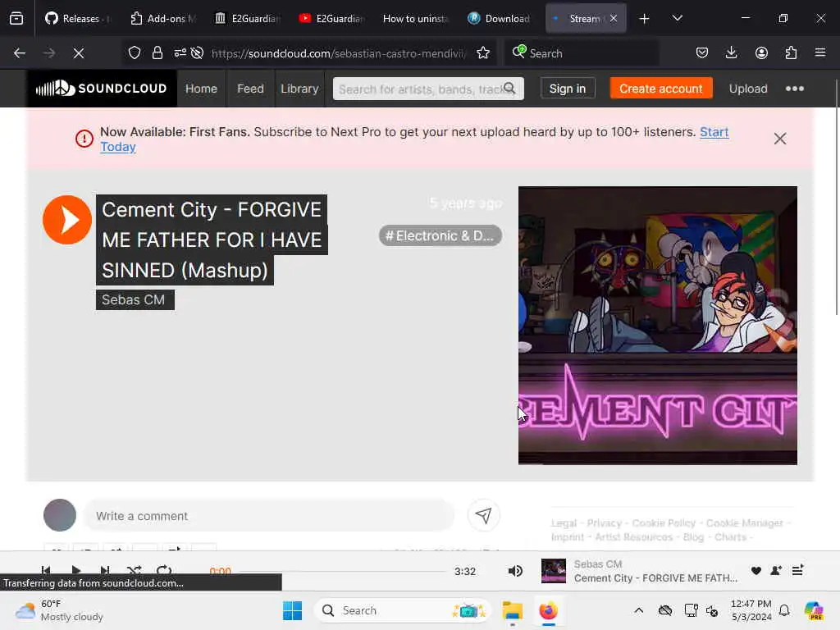Open the Legal footer link
This screenshot has height=630, width=840.
[x=564, y=523]
